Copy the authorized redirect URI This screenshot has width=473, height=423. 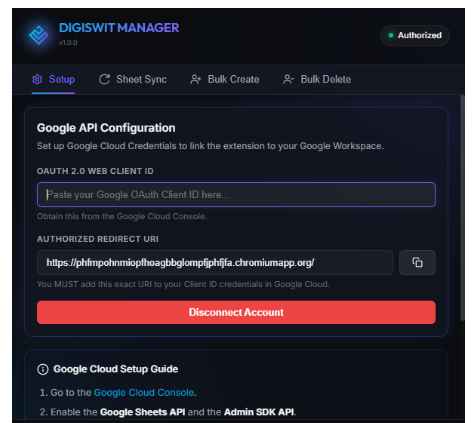click(x=417, y=262)
